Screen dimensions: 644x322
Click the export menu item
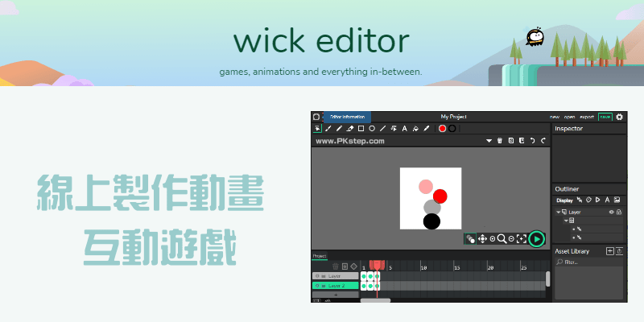(x=587, y=117)
